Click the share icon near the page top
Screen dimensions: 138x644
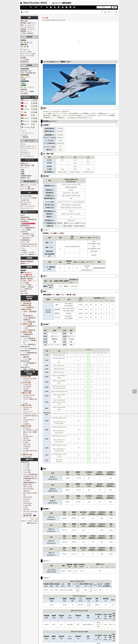click(102, 12)
